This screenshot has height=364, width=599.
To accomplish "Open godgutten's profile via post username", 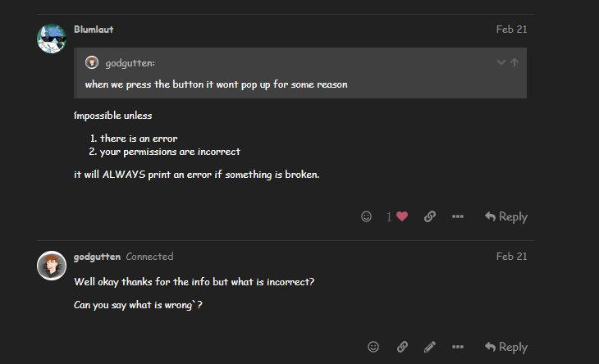I will coord(97,257).
